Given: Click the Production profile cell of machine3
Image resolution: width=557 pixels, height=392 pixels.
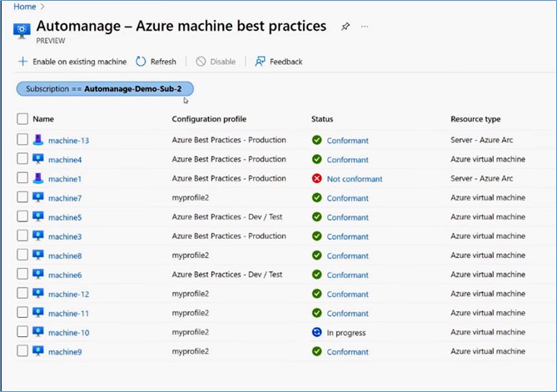Looking at the screenshot, I should pos(229,236).
